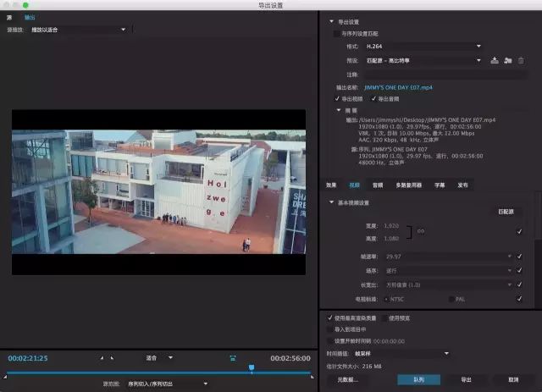Toggle the match source checkbox for 帧速率

519,257
